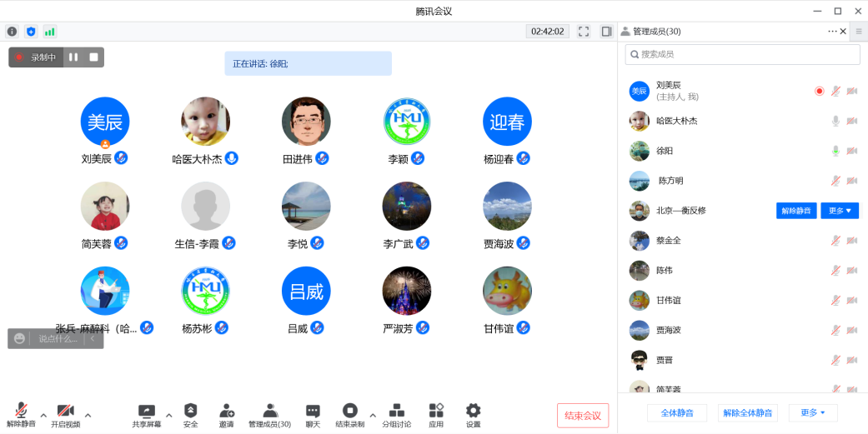
Task: Click the meeting info icon at top-left
Action: (x=12, y=32)
